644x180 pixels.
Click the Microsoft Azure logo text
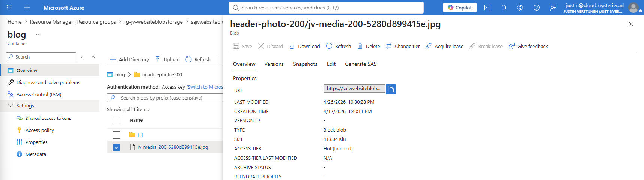click(64, 8)
